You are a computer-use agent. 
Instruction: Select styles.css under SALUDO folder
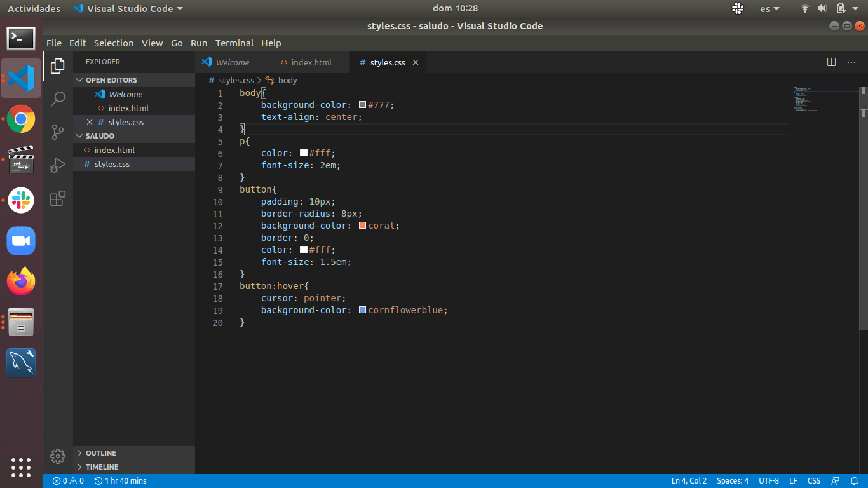pyautogui.click(x=134, y=164)
